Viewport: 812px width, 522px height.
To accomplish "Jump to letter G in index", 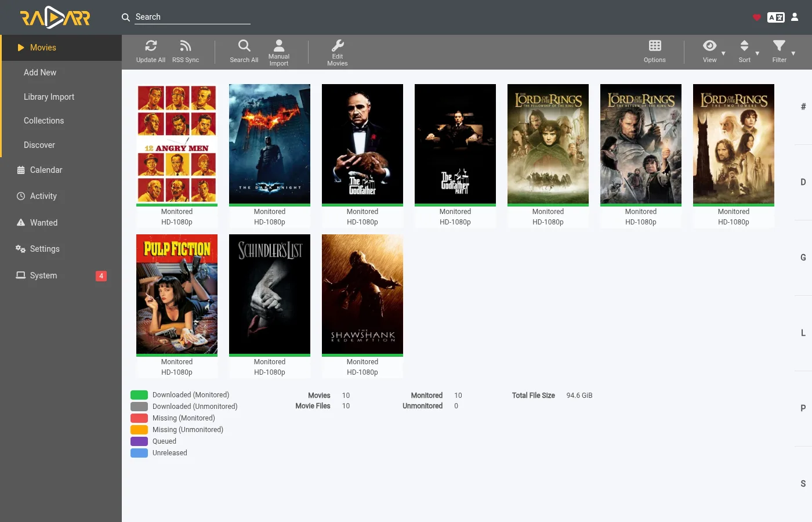I will [x=803, y=258].
